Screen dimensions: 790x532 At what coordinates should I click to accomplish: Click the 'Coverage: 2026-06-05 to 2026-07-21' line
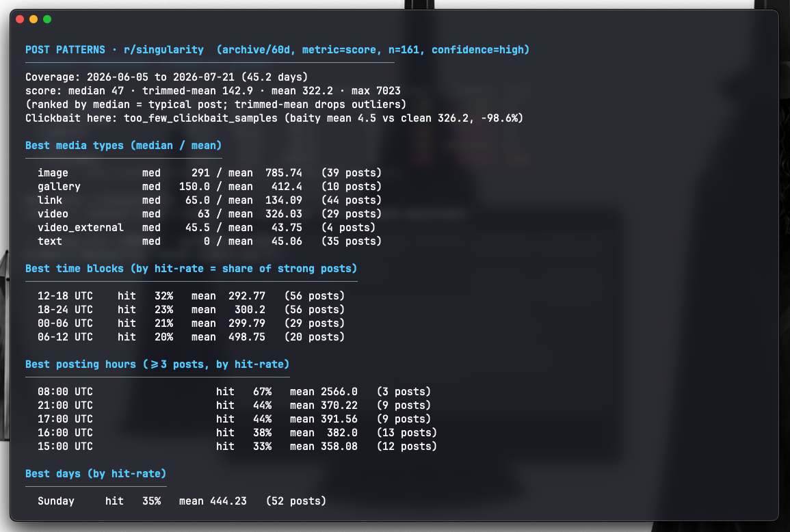[166, 77]
